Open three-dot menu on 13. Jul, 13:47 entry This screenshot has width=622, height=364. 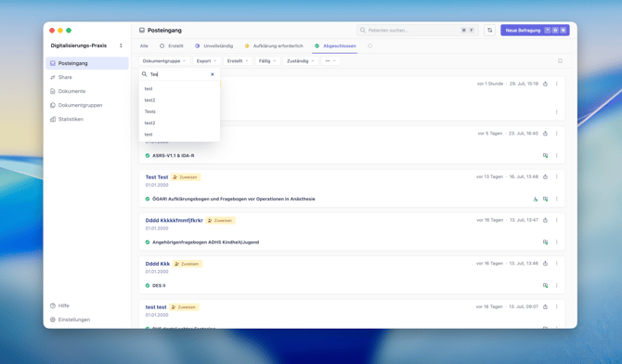(556, 220)
